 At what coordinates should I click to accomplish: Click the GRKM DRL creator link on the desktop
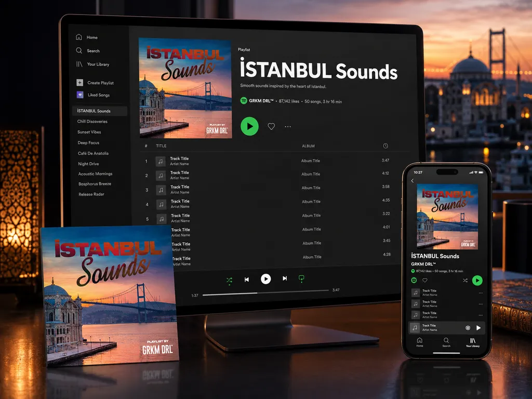tap(261, 101)
